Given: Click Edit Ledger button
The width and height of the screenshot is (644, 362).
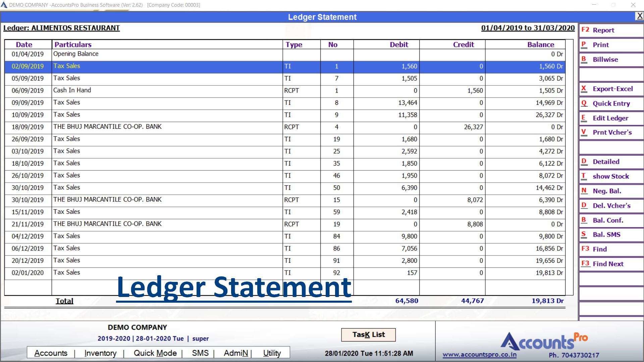Looking at the screenshot, I should tap(610, 118).
